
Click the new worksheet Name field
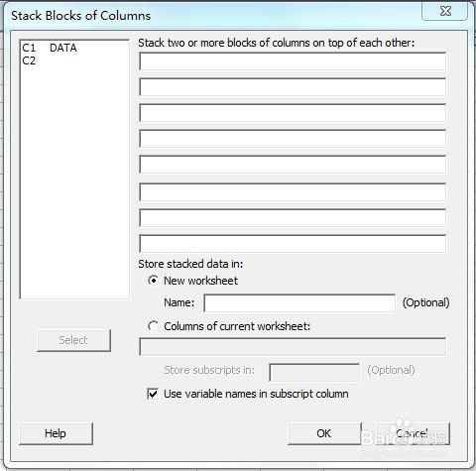[x=299, y=303]
